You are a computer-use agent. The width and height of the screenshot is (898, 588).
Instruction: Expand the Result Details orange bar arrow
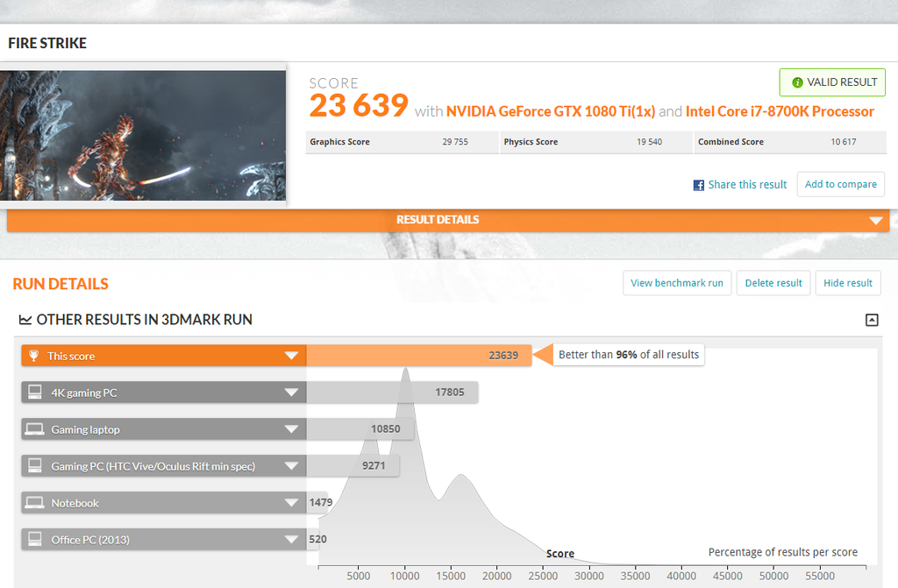click(876, 221)
